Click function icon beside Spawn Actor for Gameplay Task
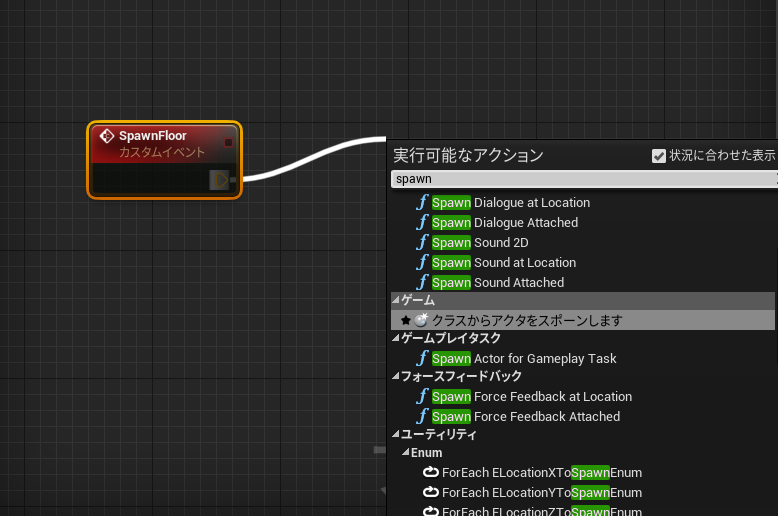 point(422,358)
